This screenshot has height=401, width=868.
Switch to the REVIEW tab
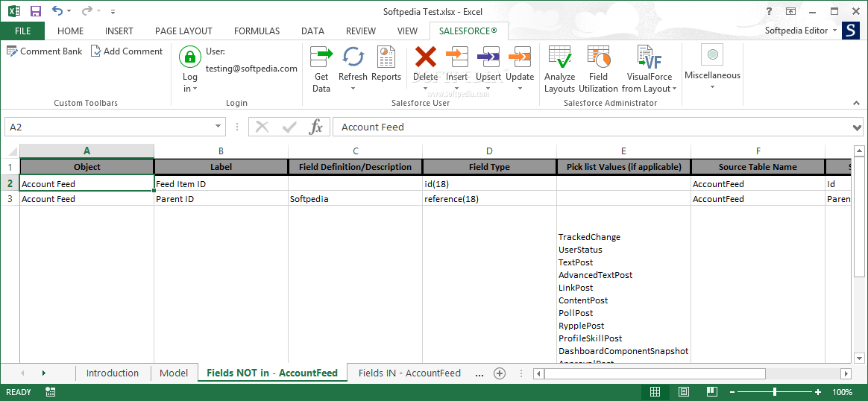(360, 31)
